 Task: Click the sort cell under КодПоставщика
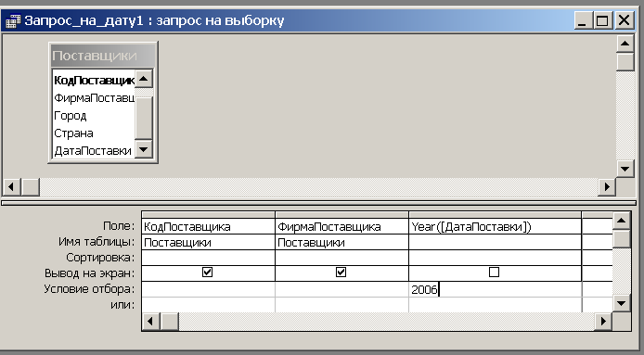208,258
